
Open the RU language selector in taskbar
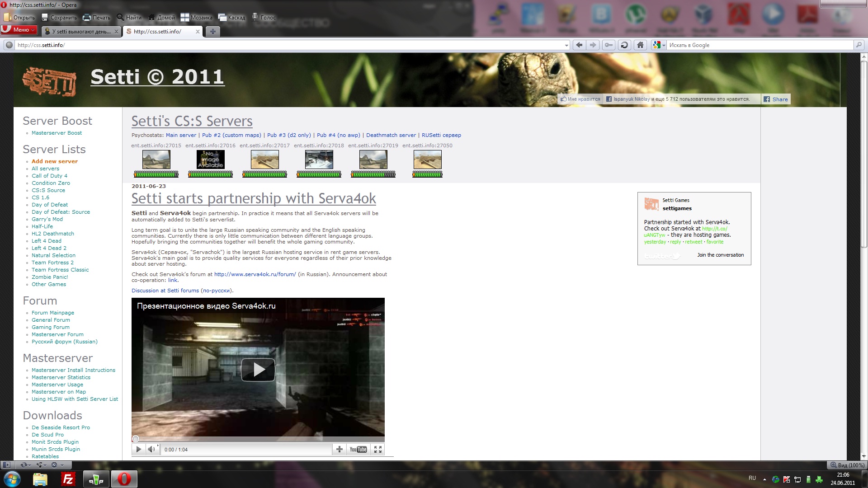[x=752, y=478]
